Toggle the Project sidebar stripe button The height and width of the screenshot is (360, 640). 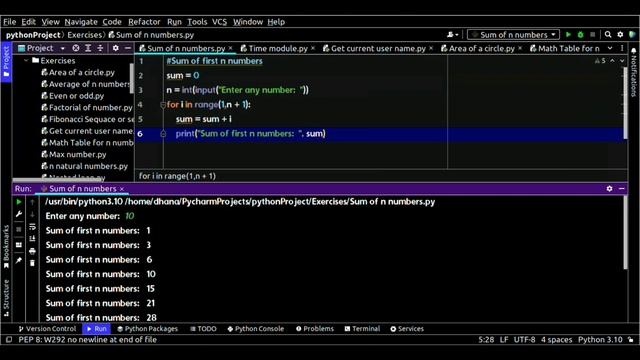[6, 62]
